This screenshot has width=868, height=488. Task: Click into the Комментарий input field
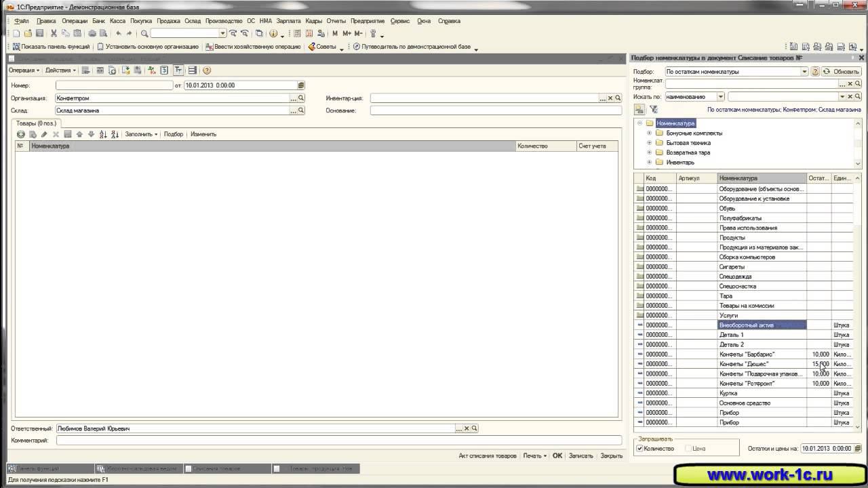338,441
